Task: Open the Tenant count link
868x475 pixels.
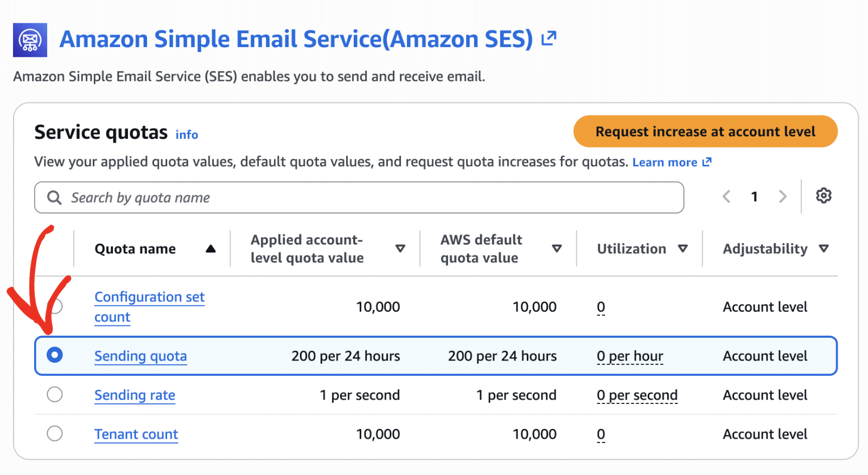Action: point(136,434)
